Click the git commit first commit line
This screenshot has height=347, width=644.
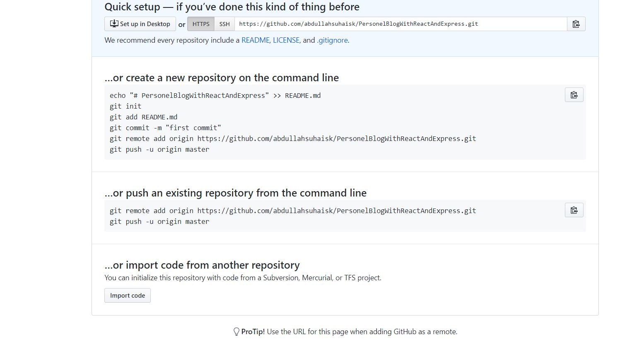165,128
